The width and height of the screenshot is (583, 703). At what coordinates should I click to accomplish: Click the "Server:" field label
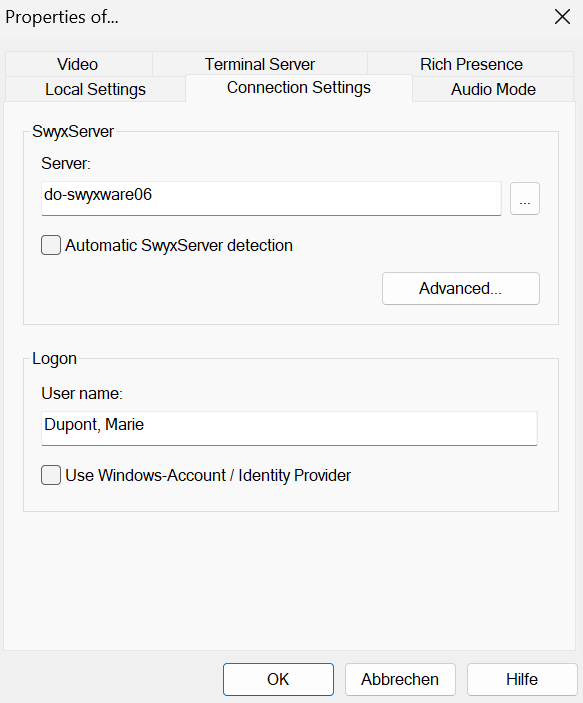[66, 163]
